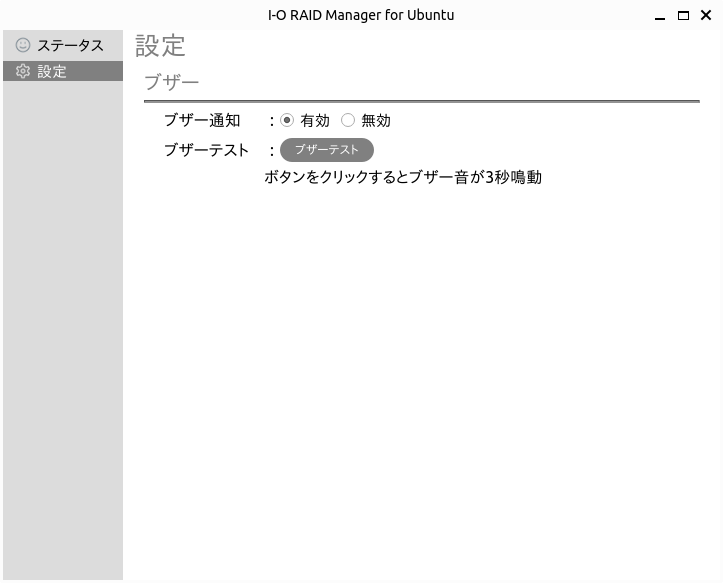Open the ステータス sidebar page
This screenshot has height=583, width=723.
(70, 45)
